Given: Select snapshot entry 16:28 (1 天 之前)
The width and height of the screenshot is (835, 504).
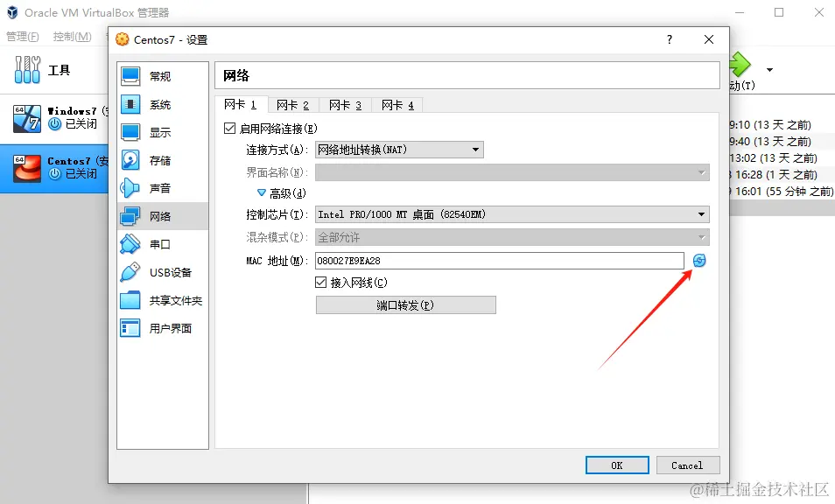Looking at the screenshot, I should point(774,175).
